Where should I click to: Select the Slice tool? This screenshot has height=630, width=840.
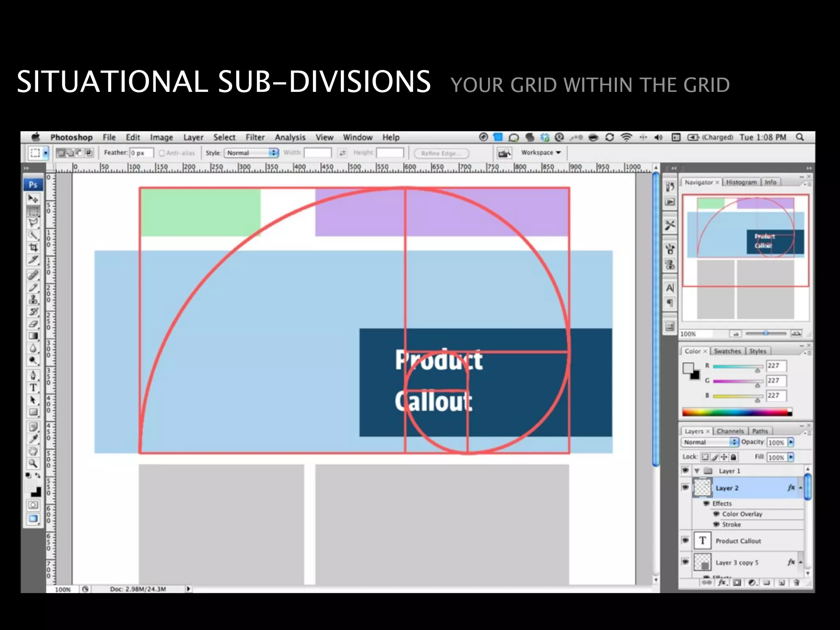pyautogui.click(x=33, y=260)
